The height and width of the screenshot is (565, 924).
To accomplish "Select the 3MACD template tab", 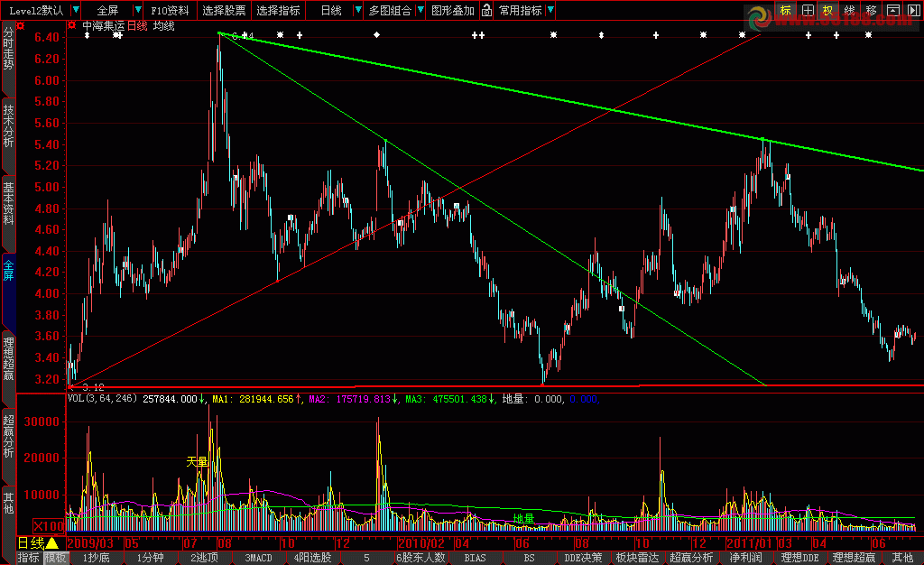I will [259, 558].
